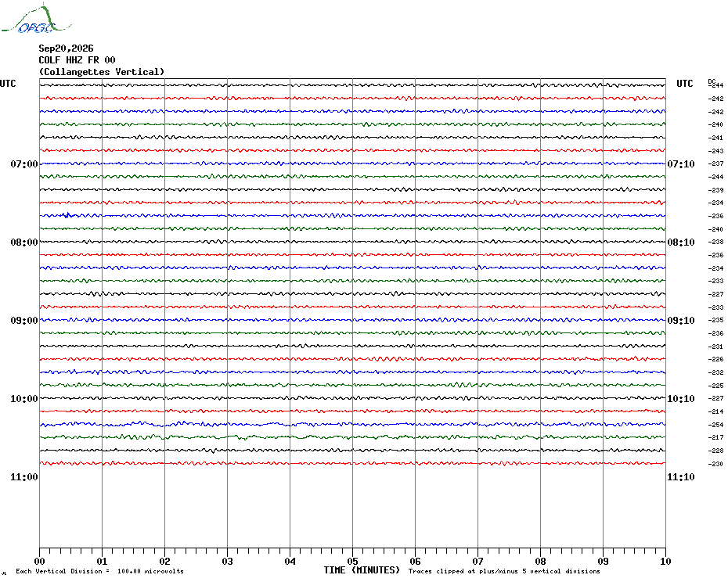728x582 pixels.
Task: Click the UTC label at top right
Action: coord(684,84)
